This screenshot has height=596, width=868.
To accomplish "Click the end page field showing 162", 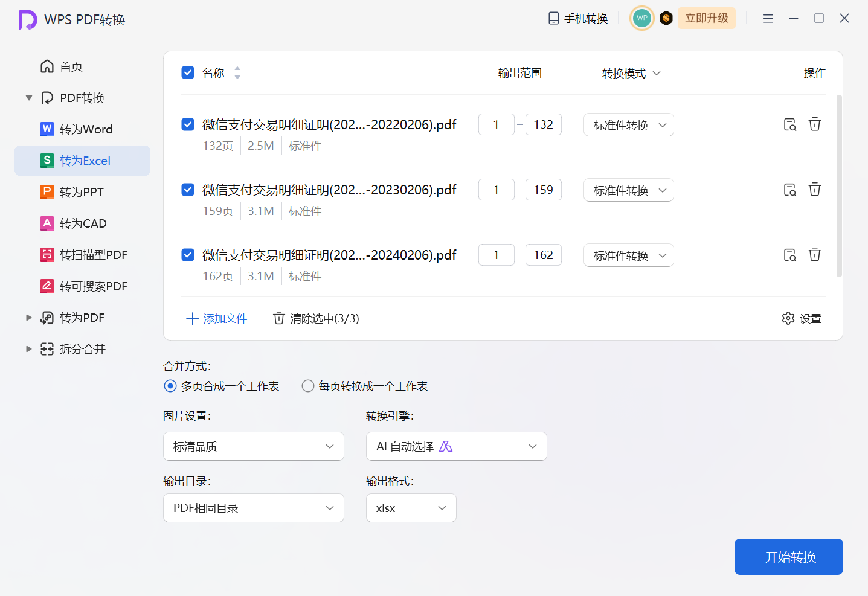I will coord(543,255).
